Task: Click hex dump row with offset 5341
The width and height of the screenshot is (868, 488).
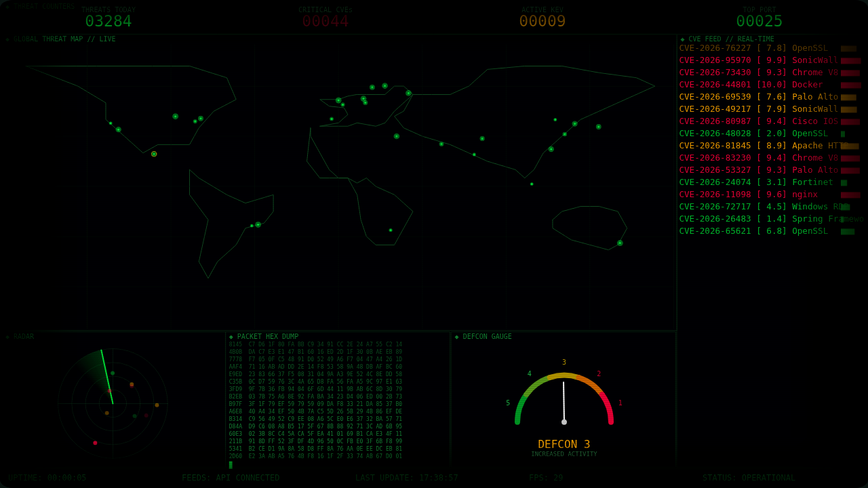Action: pos(315,449)
